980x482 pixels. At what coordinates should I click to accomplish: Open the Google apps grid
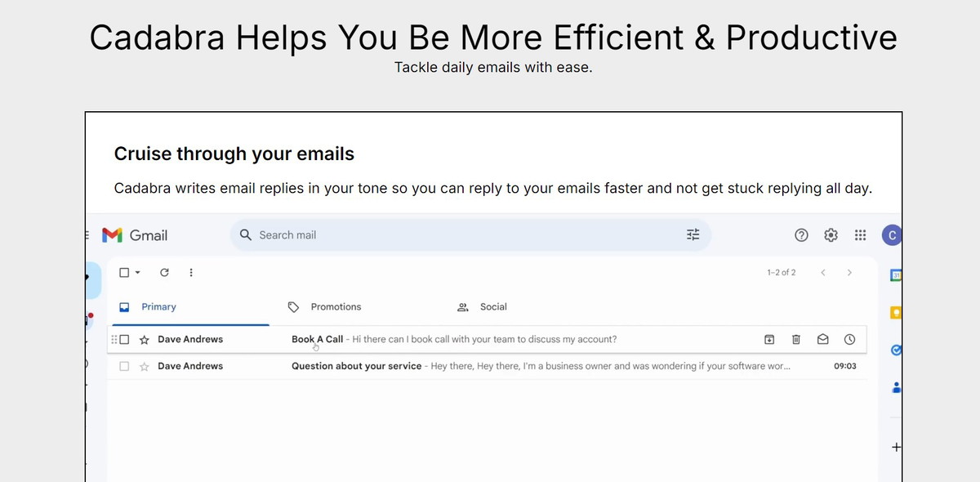click(860, 235)
